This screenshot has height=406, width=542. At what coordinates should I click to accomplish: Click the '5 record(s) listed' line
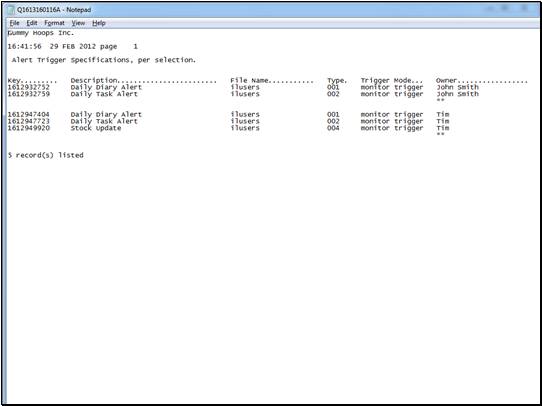pyautogui.click(x=46, y=155)
